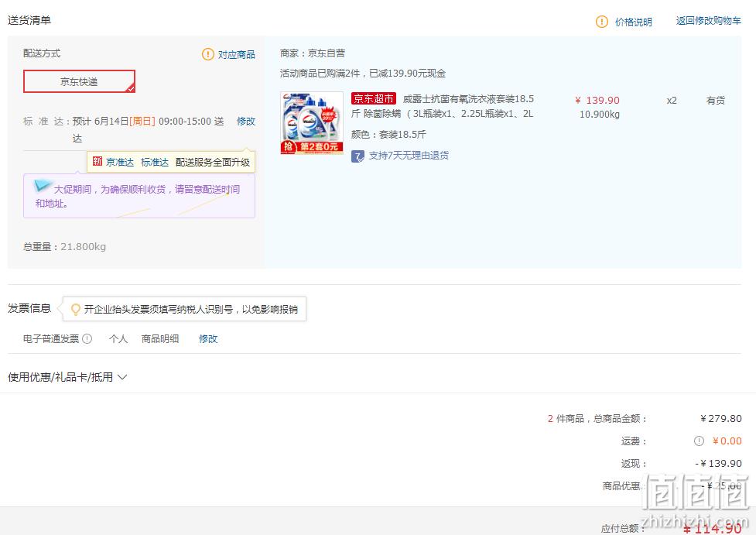Click the 7-day return badge icon
Screen dimensions: 756x535
[357, 156]
